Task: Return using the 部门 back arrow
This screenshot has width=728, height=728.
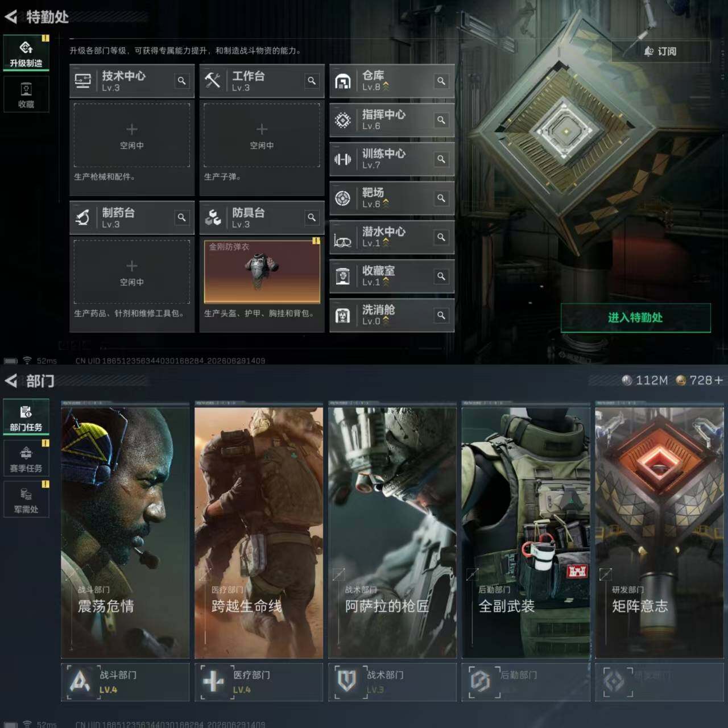Action: 11,380
